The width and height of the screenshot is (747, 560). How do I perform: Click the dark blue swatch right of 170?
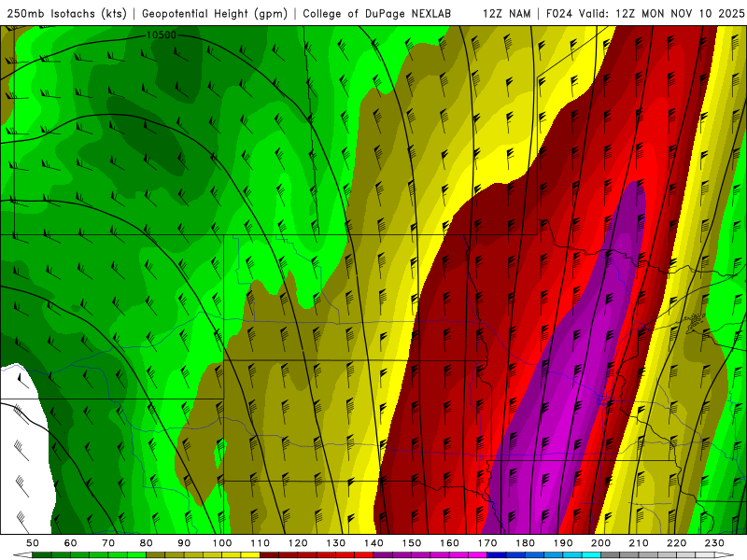tap(497, 555)
